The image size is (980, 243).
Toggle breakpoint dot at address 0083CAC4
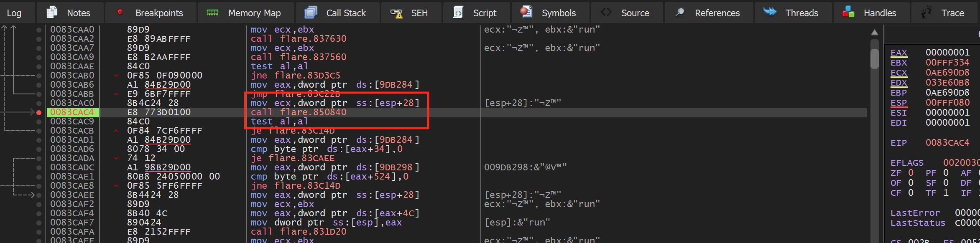39,112
